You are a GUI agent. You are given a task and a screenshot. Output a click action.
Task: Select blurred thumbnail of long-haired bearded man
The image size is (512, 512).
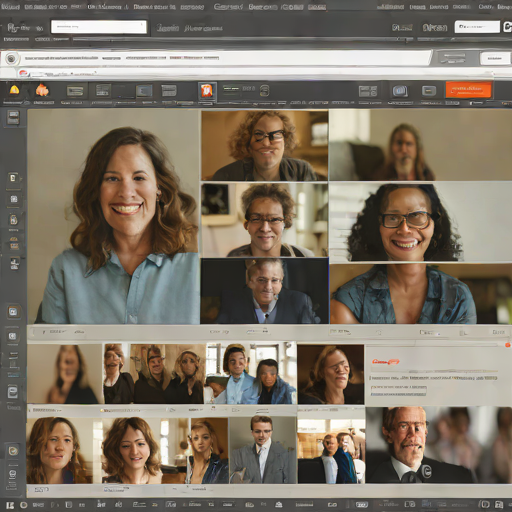pos(420,145)
